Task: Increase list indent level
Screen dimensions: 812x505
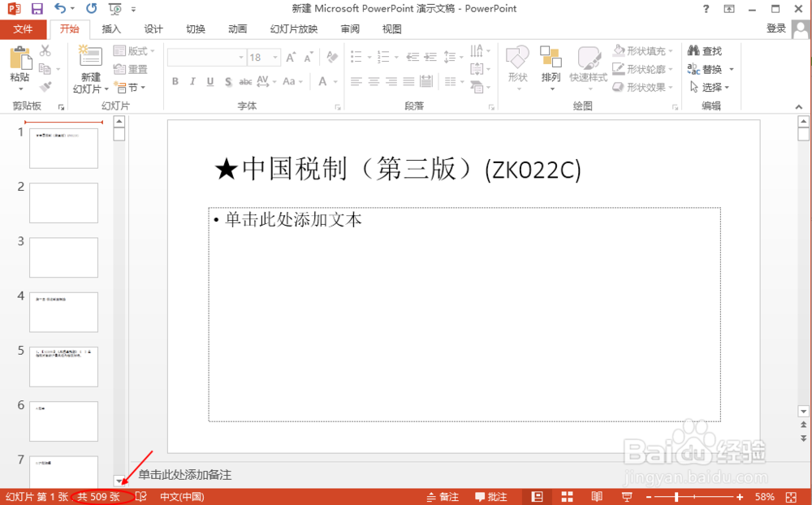Action: pyautogui.click(x=430, y=57)
